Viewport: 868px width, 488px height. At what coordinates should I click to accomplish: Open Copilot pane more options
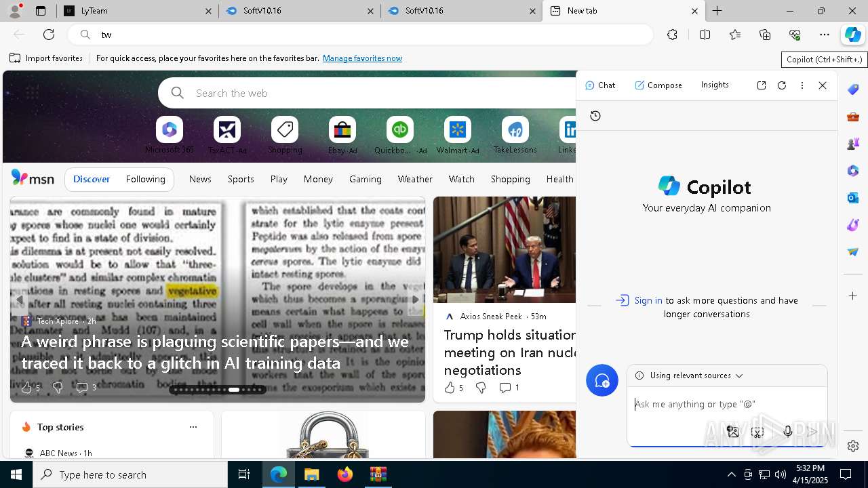click(802, 85)
